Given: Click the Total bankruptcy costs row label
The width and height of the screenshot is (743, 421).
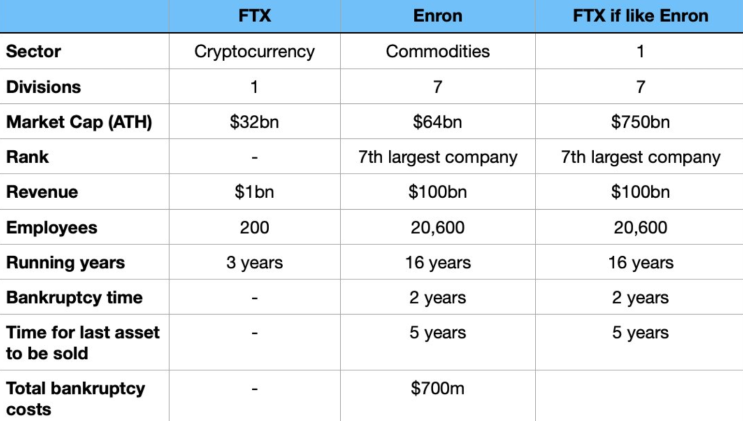Looking at the screenshot, I should [x=75, y=397].
